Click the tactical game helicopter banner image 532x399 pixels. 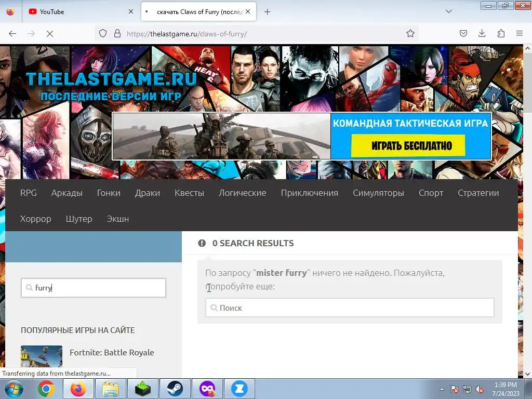point(221,136)
